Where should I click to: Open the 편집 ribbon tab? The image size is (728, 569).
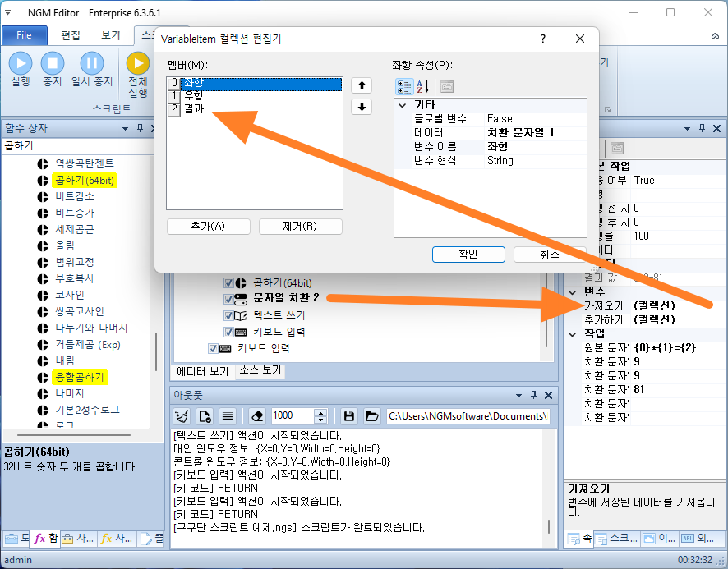pos(71,35)
